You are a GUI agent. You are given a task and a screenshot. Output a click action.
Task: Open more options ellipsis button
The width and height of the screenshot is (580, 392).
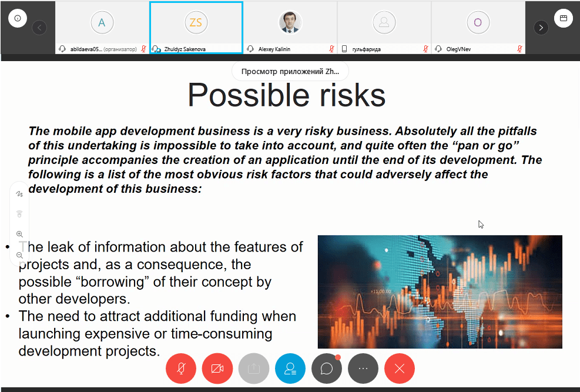(363, 368)
